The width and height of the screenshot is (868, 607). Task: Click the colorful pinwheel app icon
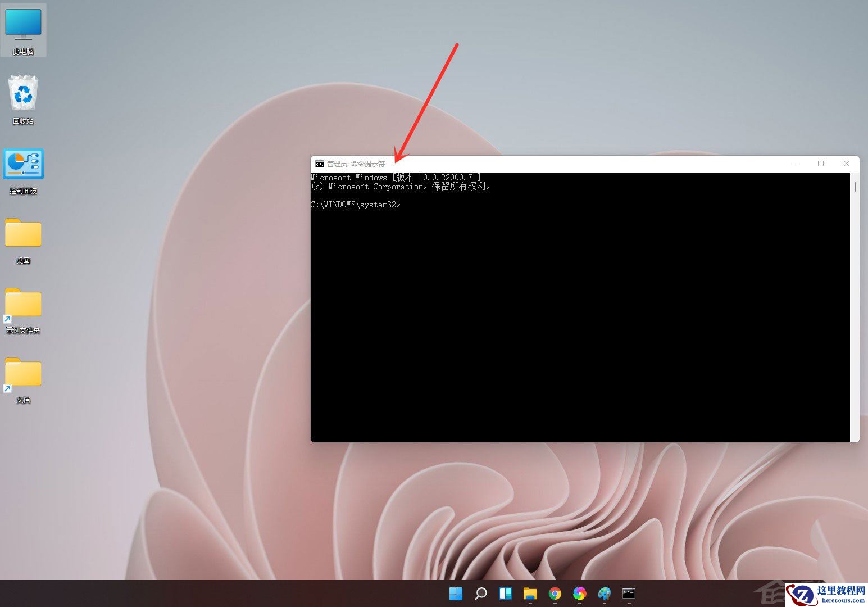579,594
